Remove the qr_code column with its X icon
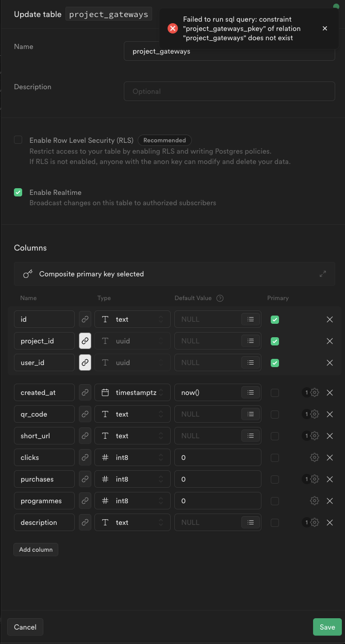345x644 pixels. pos(330,414)
